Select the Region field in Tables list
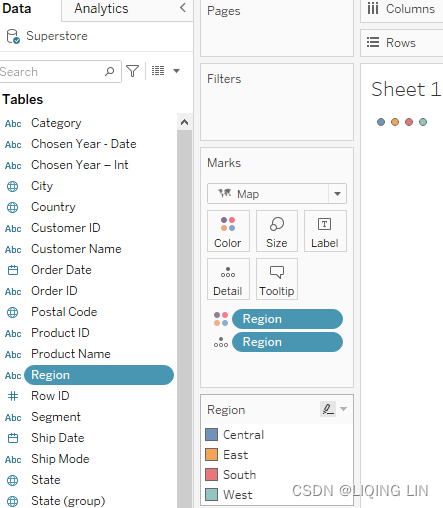443x508 pixels. coord(99,375)
